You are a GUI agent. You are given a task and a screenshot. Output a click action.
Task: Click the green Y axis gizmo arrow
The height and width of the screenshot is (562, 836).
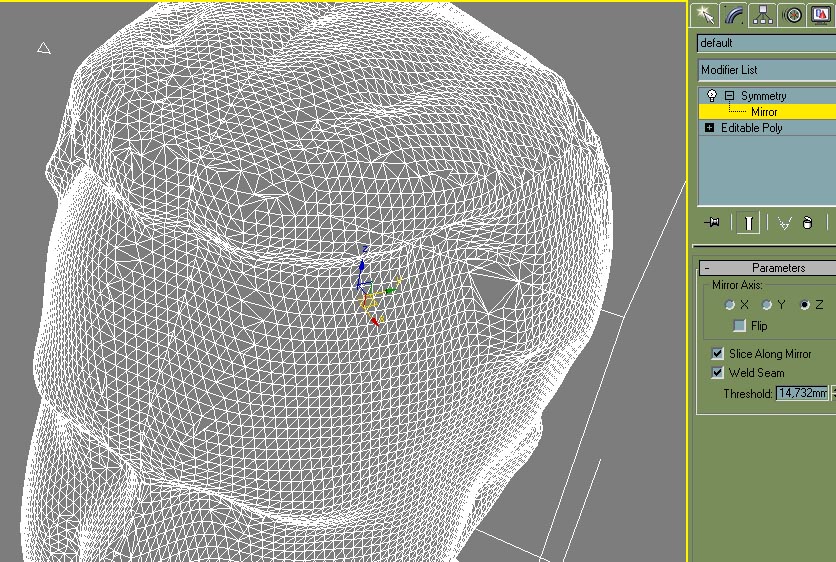point(390,291)
